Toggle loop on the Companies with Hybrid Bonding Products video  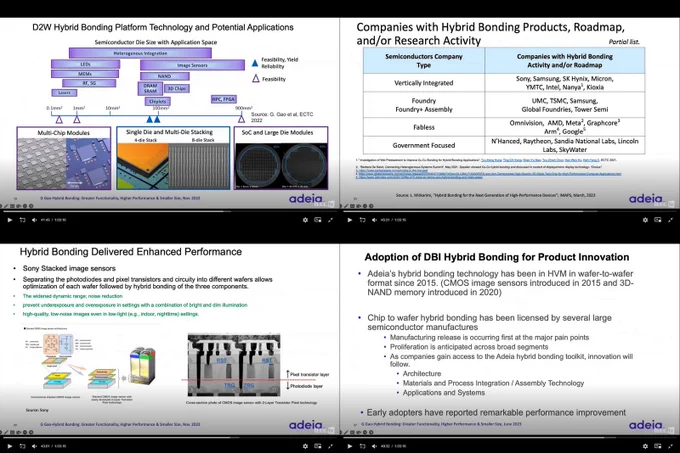point(363,220)
